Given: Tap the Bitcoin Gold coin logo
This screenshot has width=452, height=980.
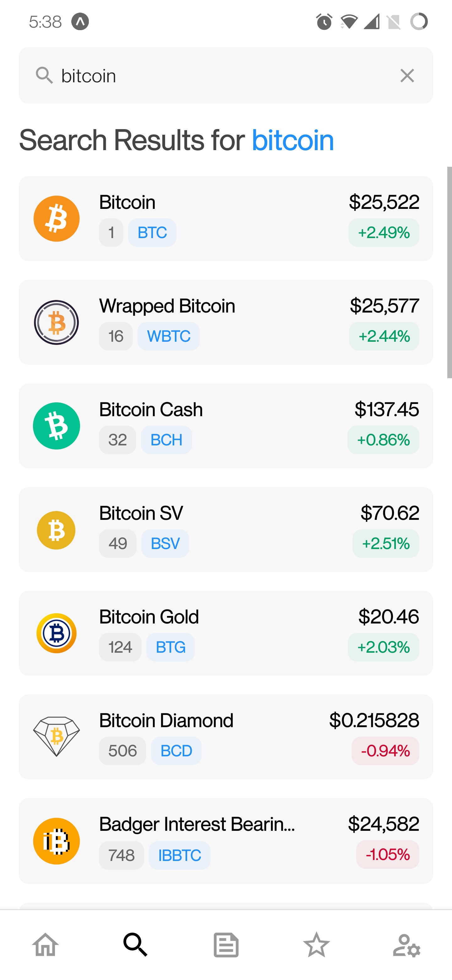Looking at the screenshot, I should click(x=56, y=633).
